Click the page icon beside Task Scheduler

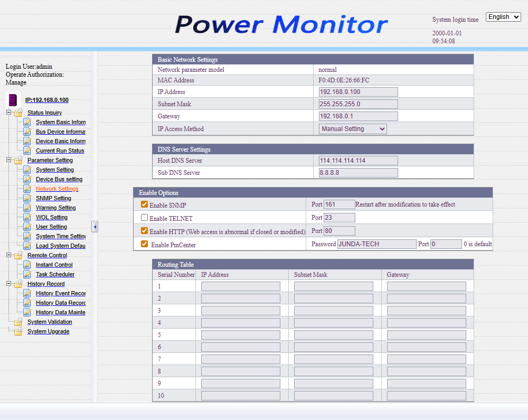pyautogui.click(x=27, y=274)
